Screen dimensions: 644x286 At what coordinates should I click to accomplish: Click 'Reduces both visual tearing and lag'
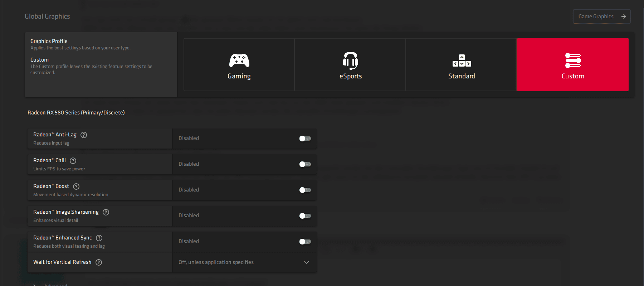click(69, 246)
